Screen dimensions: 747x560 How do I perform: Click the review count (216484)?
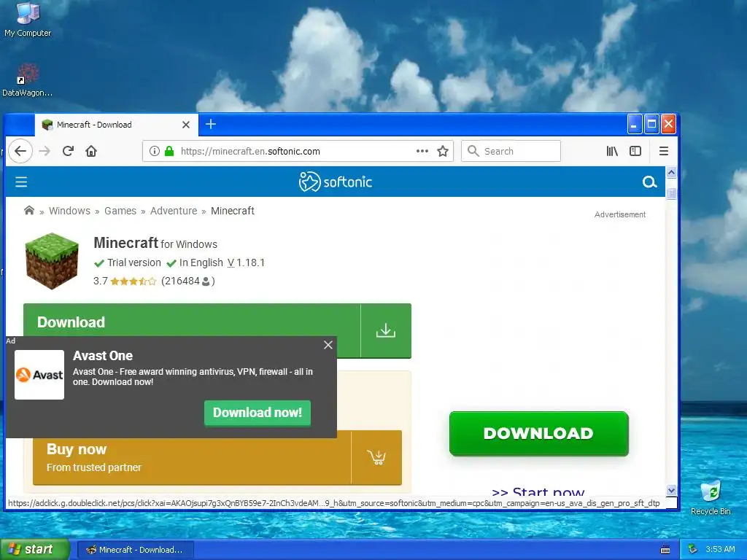tap(188, 281)
